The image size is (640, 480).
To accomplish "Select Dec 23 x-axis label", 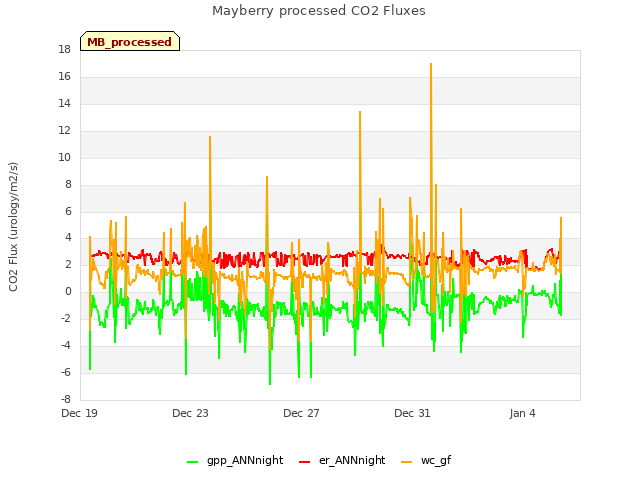I will pyautogui.click(x=190, y=413).
